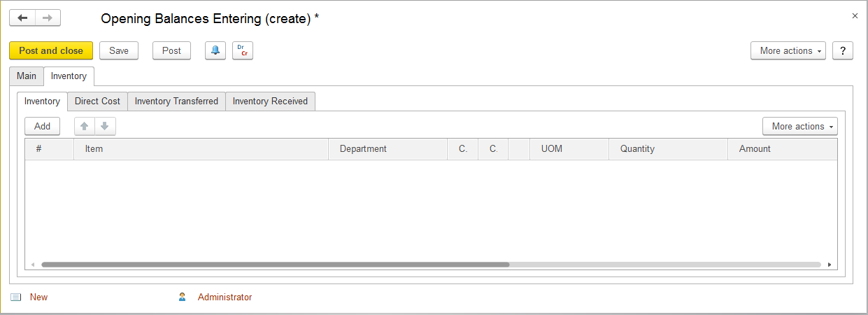Expand the top More actions dropdown
Viewport: 868px width, 315px height.
pyautogui.click(x=788, y=50)
